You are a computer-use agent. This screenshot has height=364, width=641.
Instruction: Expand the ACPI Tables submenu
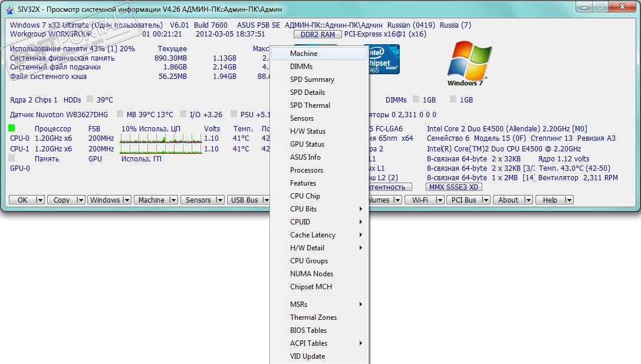click(360, 343)
